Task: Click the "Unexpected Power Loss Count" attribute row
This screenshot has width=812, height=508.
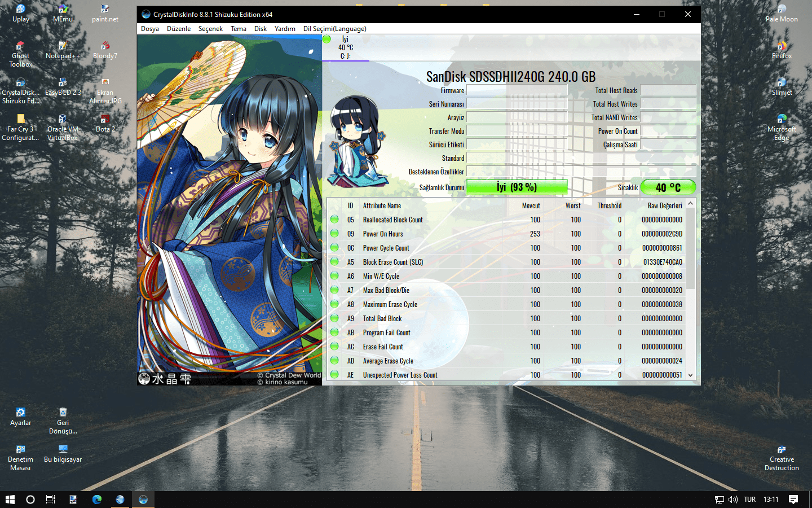Action: [507, 375]
